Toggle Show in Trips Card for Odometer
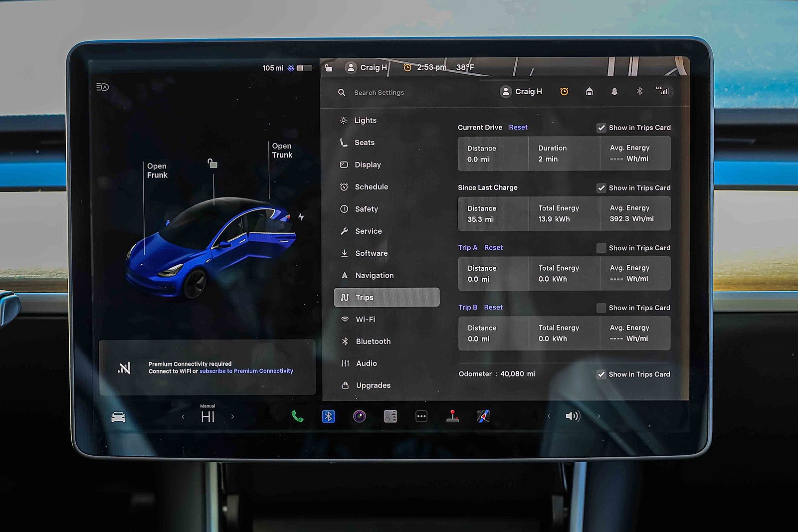Screen dimensions: 798x532 (601, 374)
